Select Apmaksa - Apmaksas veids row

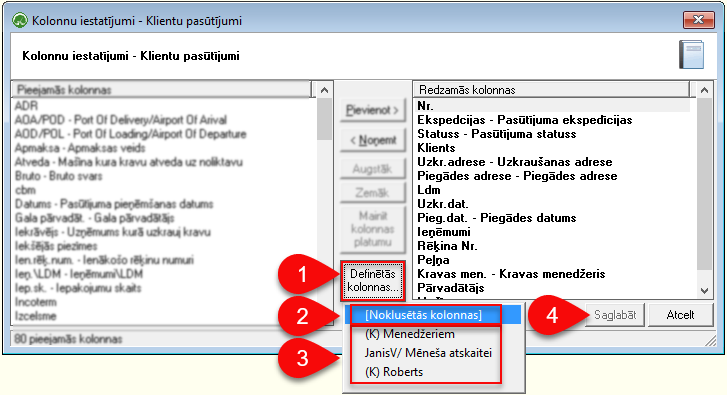[x=164, y=148]
